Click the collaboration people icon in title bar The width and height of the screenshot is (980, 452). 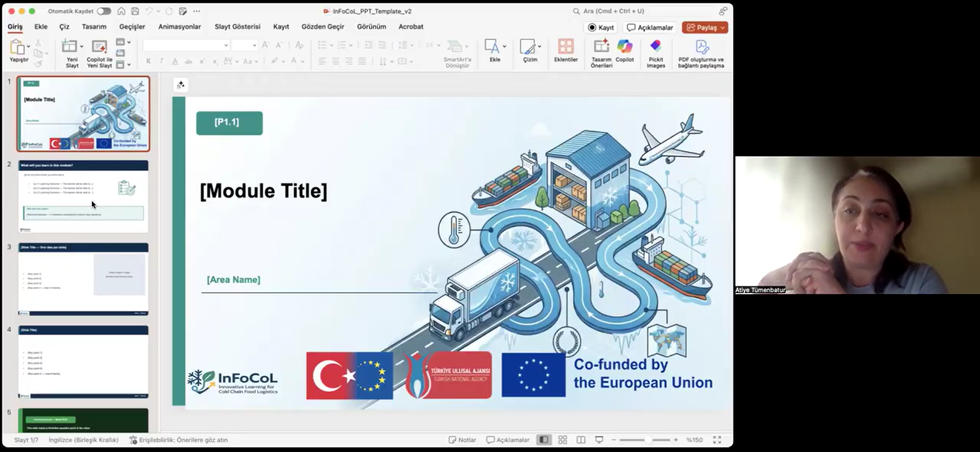(x=723, y=11)
